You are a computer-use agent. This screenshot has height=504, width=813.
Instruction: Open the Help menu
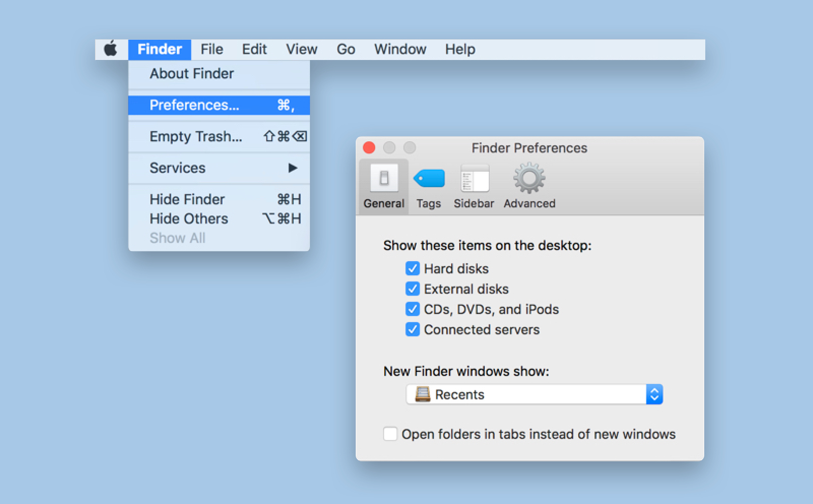460,49
